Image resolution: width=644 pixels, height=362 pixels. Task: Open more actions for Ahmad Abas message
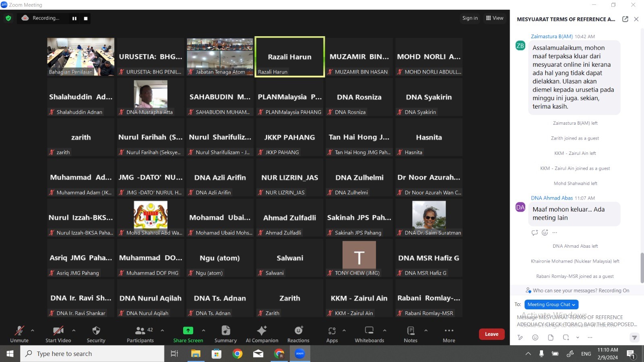click(555, 232)
